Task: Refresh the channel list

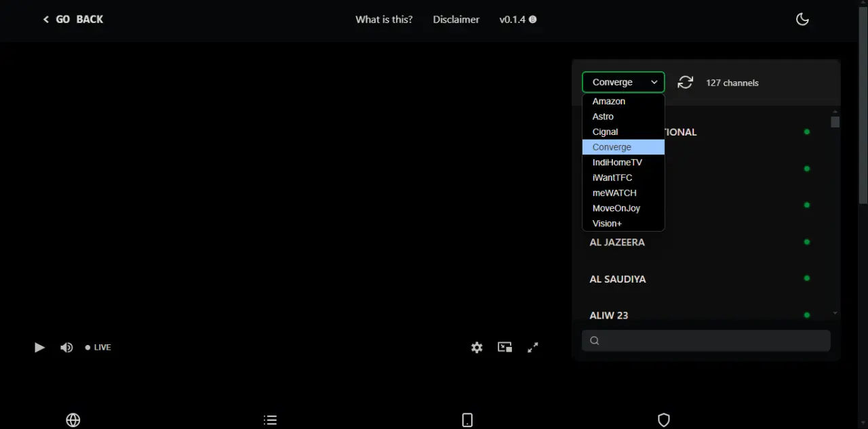Action: [686, 82]
